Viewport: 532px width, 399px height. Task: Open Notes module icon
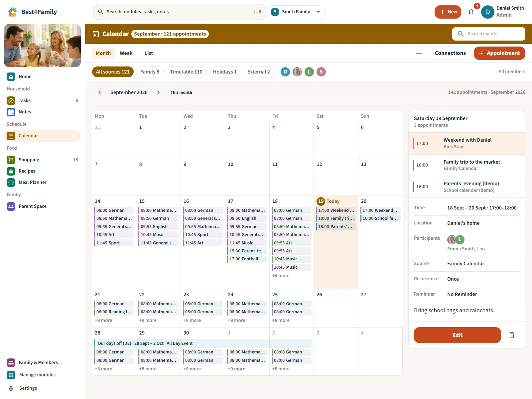click(11, 112)
